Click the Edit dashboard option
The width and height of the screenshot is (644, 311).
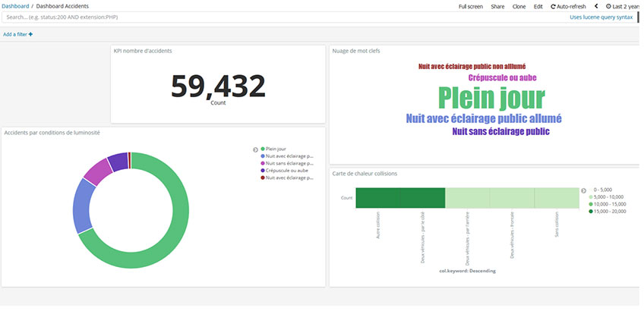pos(538,6)
